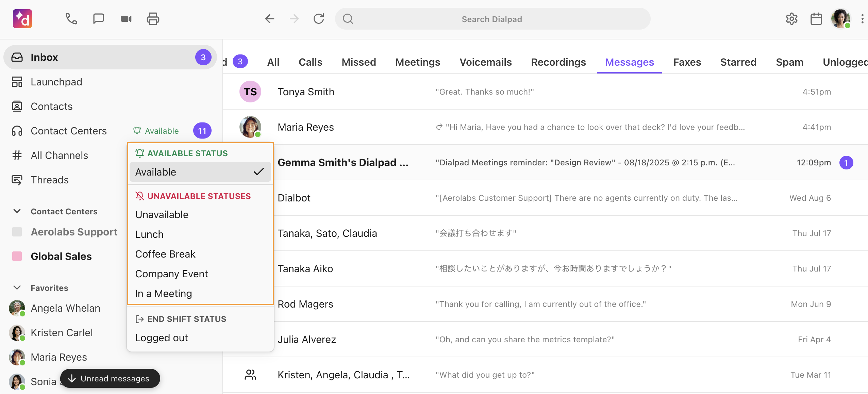The width and height of the screenshot is (868, 394).
Task: Click the Aerolabs Support grey swatch
Action: (x=17, y=232)
